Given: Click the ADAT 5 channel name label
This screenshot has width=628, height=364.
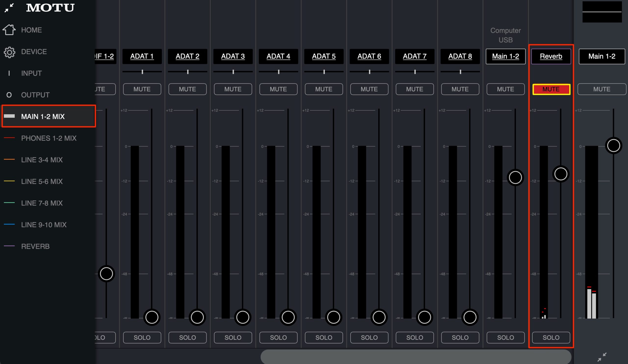Looking at the screenshot, I should pyautogui.click(x=324, y=56).
